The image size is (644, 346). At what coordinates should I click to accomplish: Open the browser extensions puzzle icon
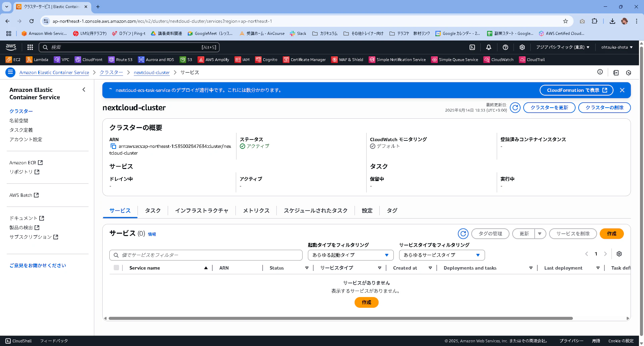[x=595, y=21]
